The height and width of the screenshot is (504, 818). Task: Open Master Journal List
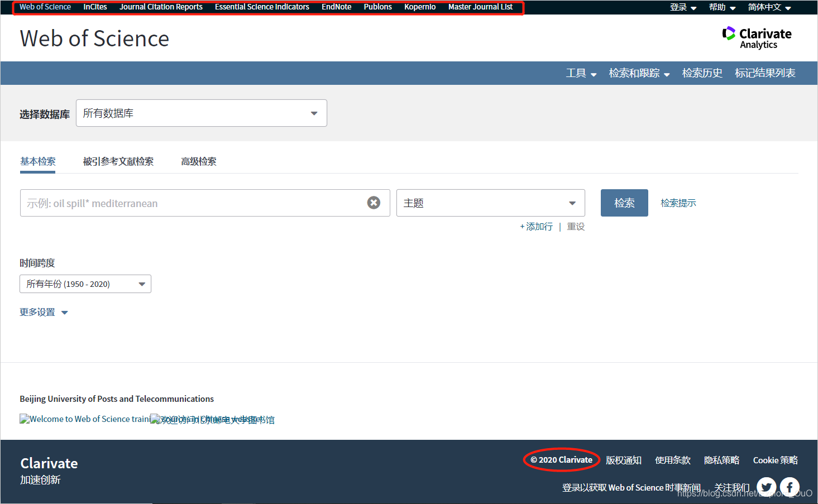point(480,7)
